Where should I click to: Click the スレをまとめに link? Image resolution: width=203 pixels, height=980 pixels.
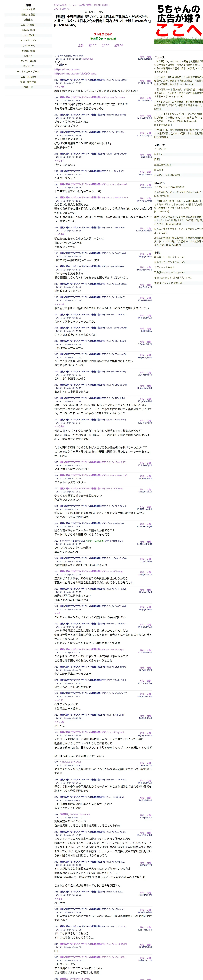103,34
